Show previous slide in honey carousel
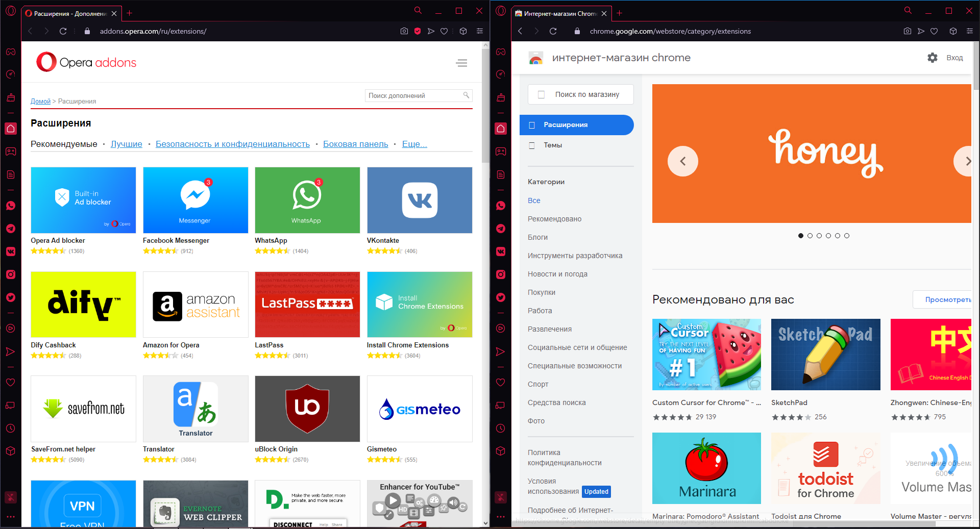This screenshot has width=980, height=529. 682,161
